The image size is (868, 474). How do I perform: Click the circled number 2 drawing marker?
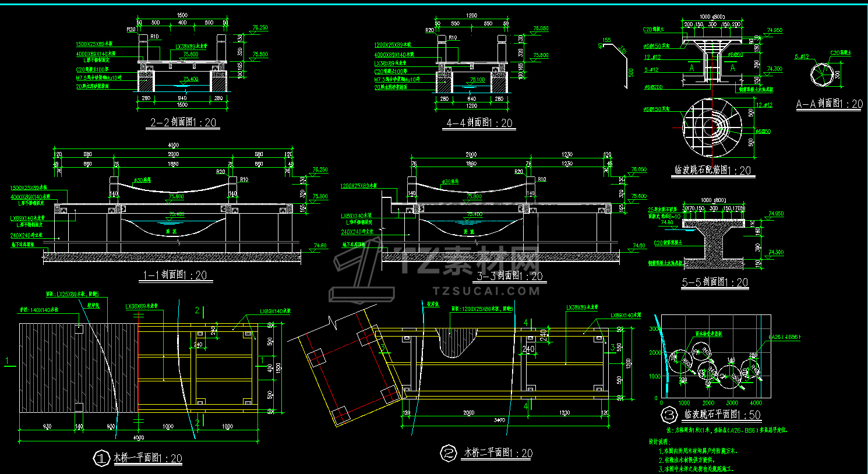(448, 453)
